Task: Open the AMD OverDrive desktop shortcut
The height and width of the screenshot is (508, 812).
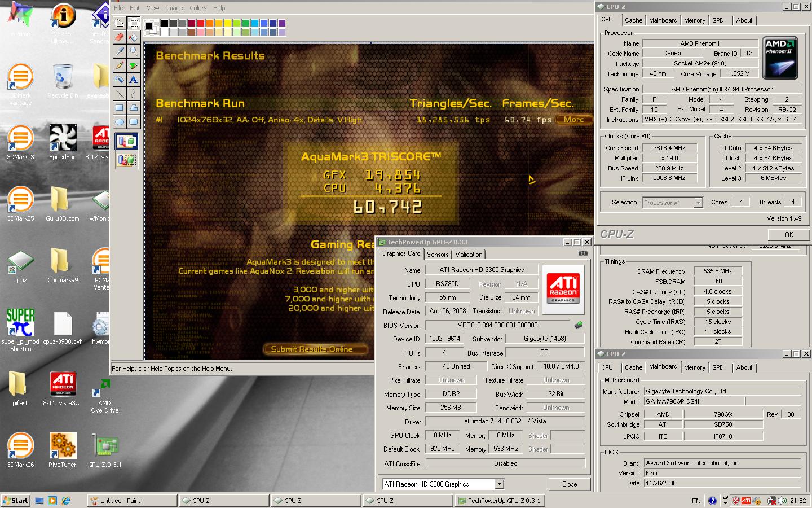Action: click(104, 396)
